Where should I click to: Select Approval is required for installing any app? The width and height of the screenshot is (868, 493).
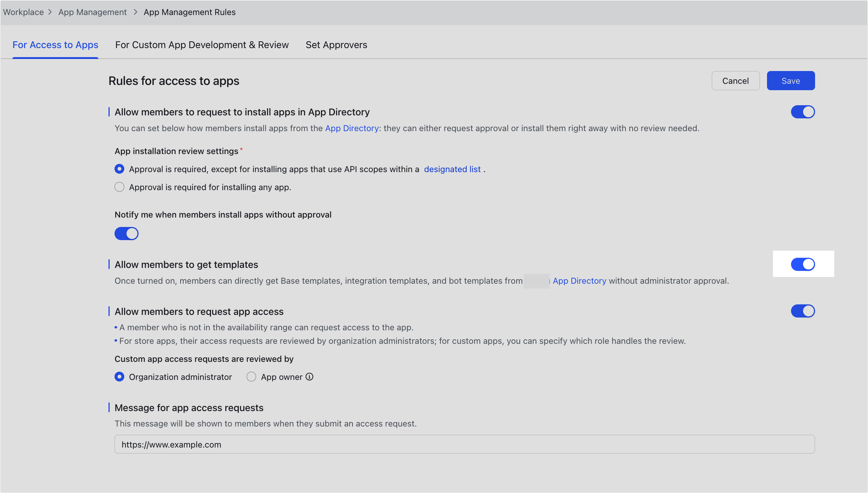click(119, 187)
